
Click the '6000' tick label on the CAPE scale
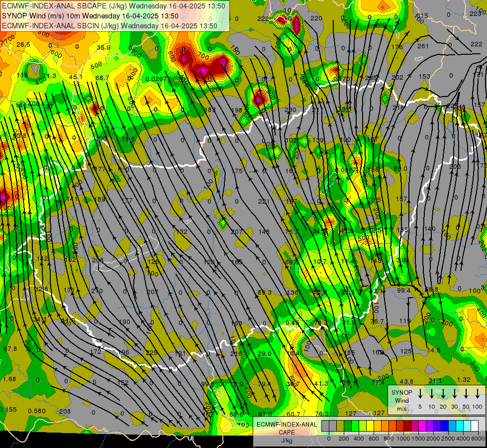(478, 438)
